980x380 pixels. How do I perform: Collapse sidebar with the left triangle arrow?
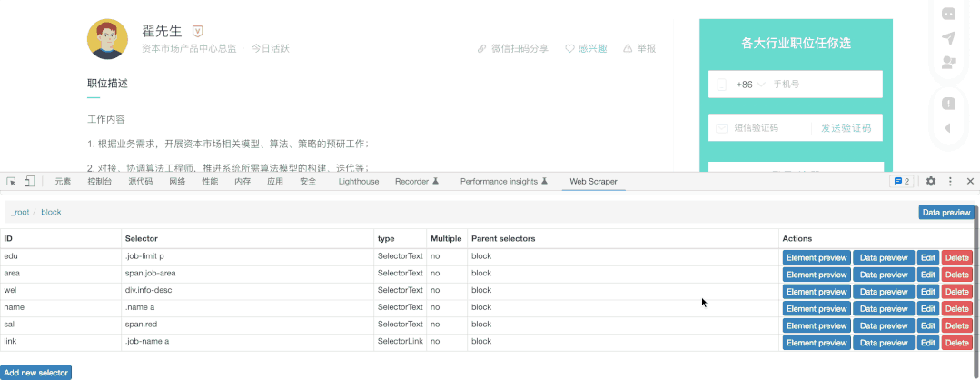click(948, 128)
